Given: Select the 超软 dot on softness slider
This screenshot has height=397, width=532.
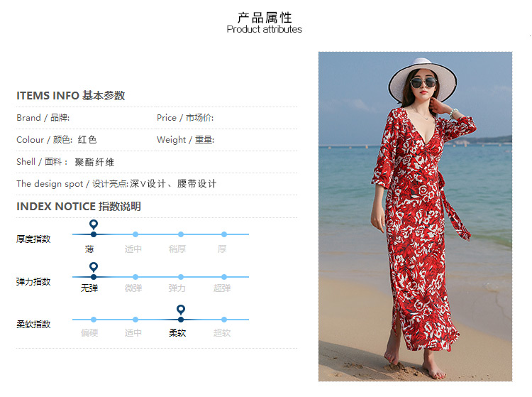Looking at the screenshot, I should pyautogui.click(x=224, y=320).
